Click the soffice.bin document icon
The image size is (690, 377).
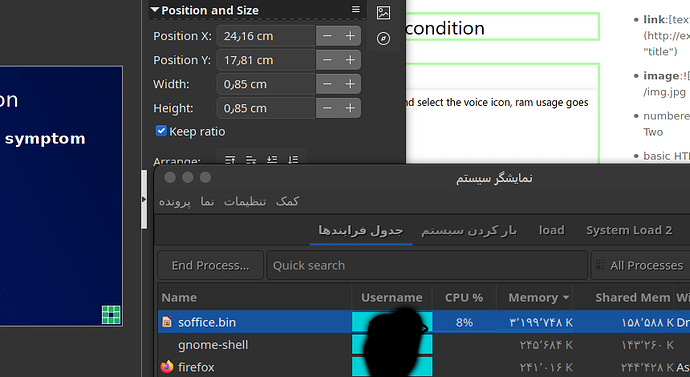coord(167,322)
